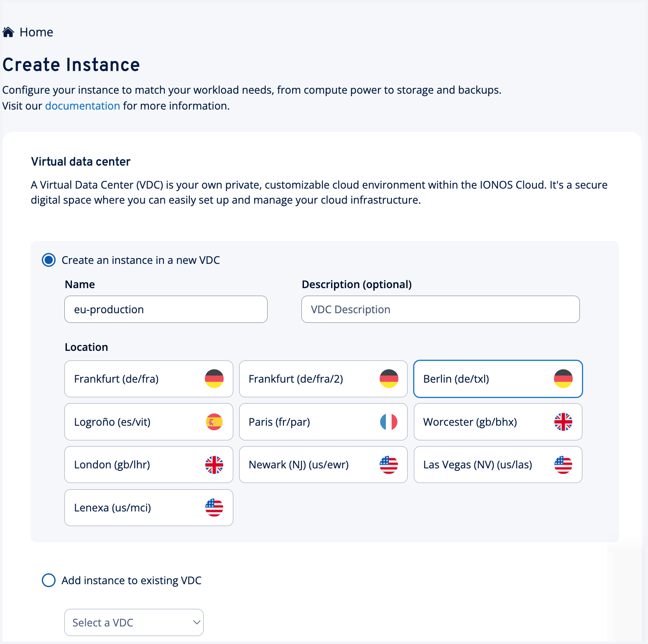Click the German flag on the Frankfurt (de/fra) tile

coord(214,378)
